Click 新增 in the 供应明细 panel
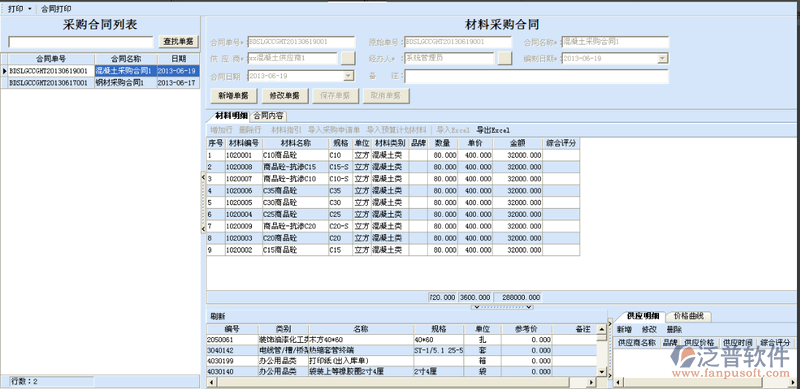 (x=624, y=329)
